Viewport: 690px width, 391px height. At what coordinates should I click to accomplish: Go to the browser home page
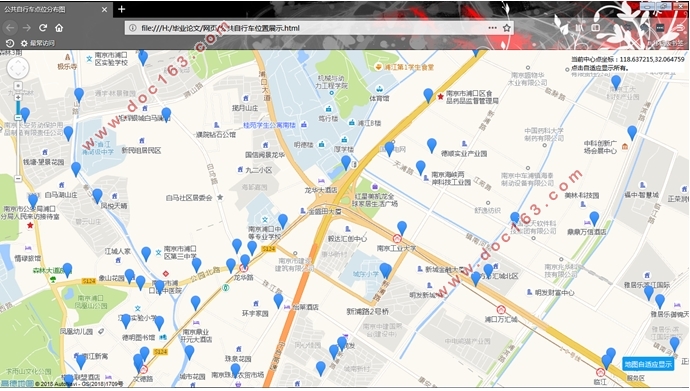click(x=59, y=28)
